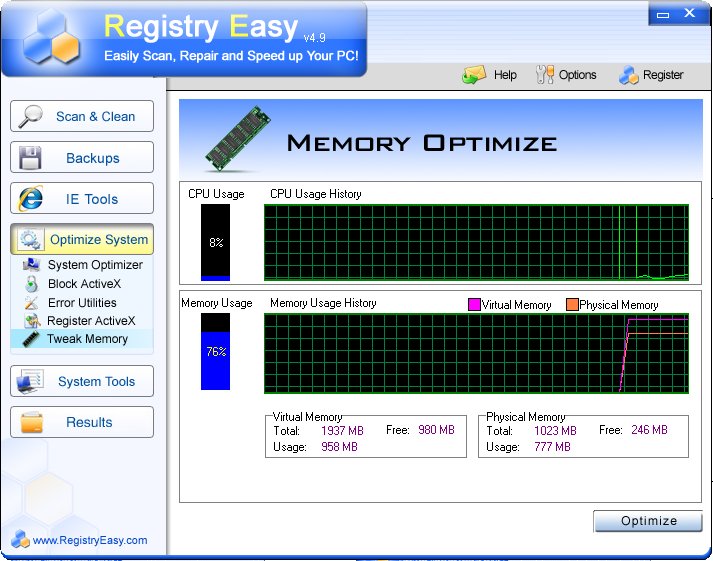Image resolution: width=713 pixels, height=561 pixels.
Task: Click the virtual memory free 980 MB
Action: coord(437,430)
